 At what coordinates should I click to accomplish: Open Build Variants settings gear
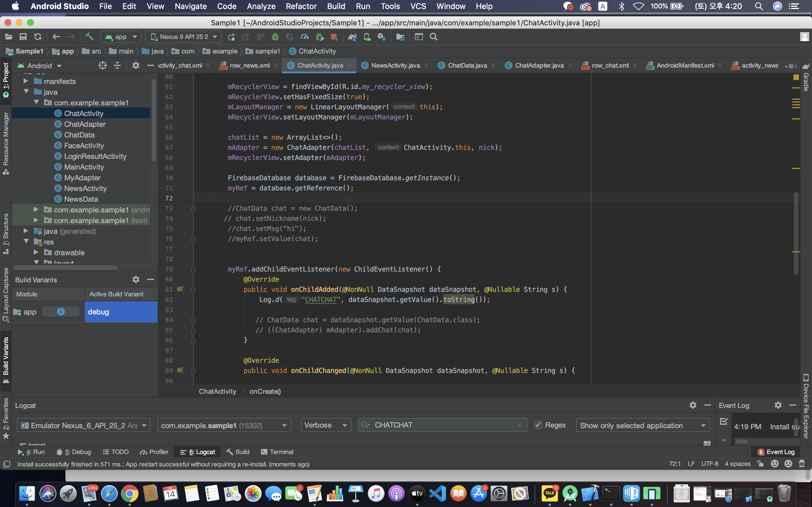click(136, 279)
